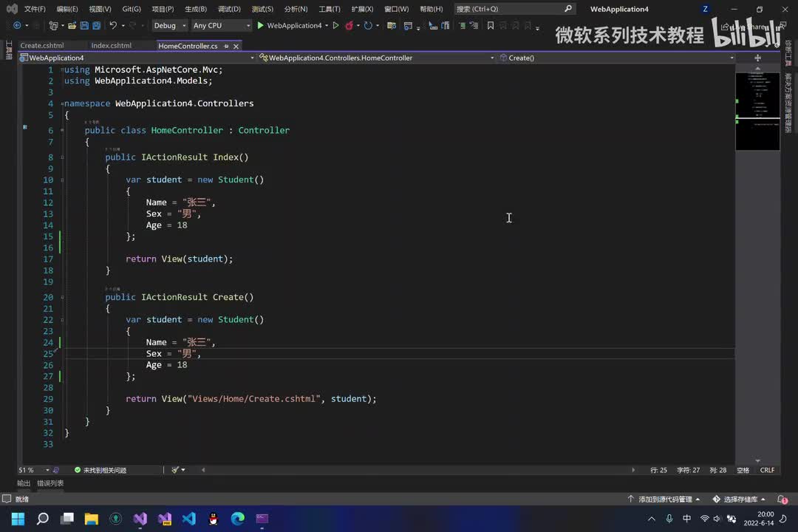Start debugging with green play WebApplication4 button
The width and height of the screenshot is (798, 532).
click(289, 25)
